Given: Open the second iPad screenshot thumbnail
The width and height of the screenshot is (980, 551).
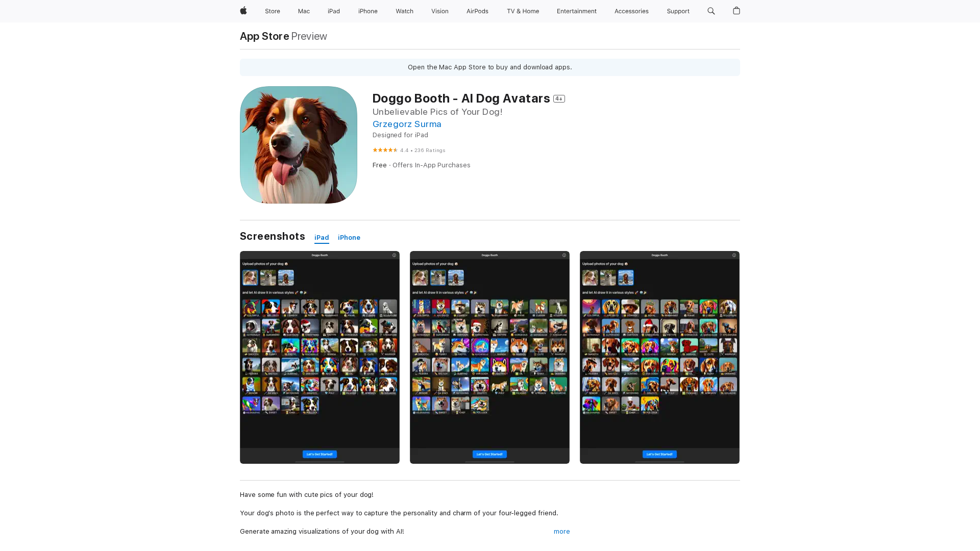Looking at the screenshot, I should (489, 357).
